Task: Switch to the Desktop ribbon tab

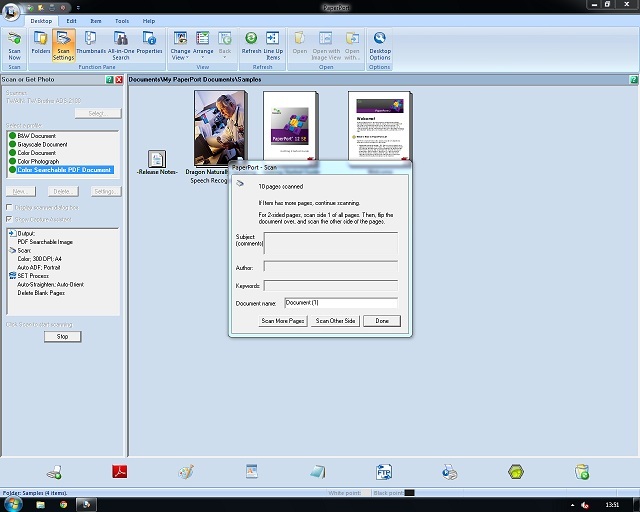Action: click(x=41, y=21)
